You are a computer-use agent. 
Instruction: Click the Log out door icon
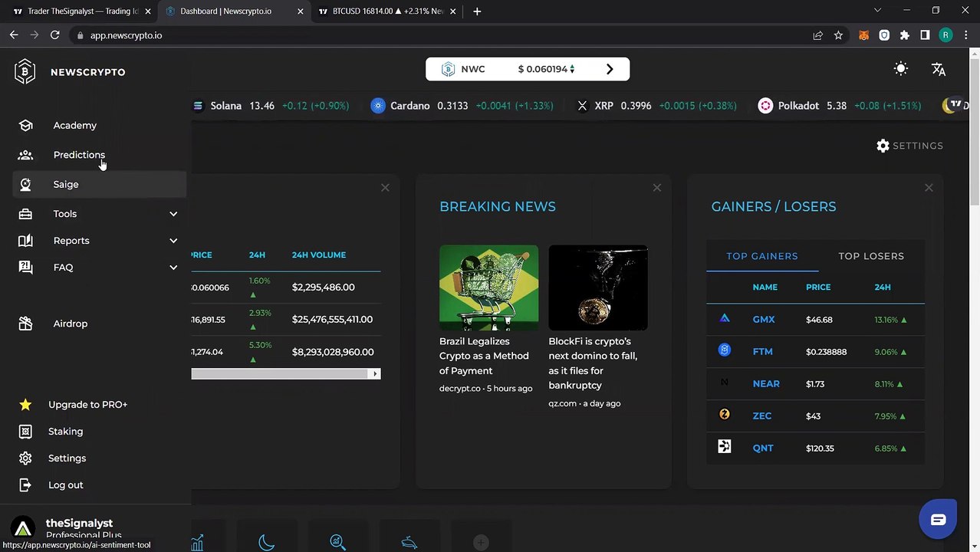click(25, 485)
